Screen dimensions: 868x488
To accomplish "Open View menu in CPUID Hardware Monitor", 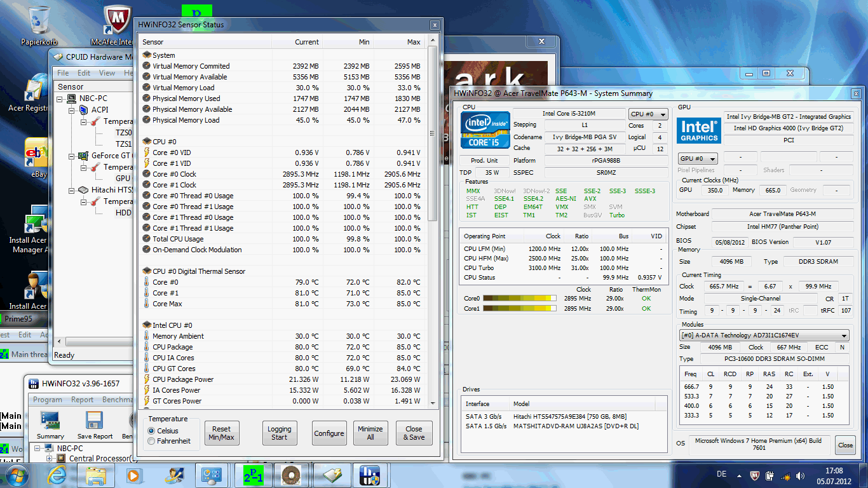I will point(107,73).
